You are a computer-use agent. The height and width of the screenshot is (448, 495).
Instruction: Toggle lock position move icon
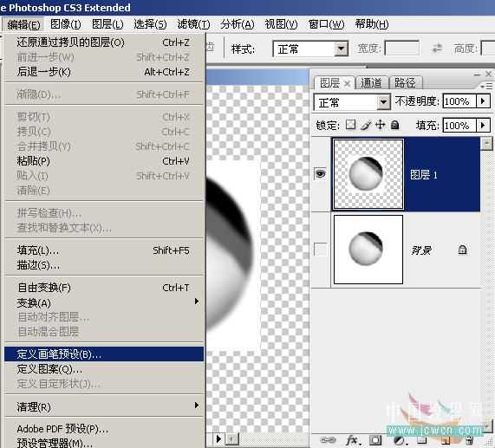[380, 125]
